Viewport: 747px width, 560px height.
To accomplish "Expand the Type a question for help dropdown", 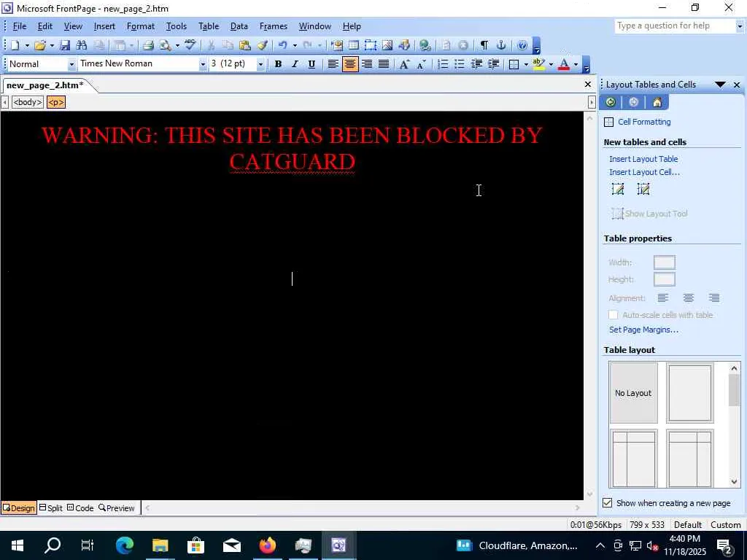I will coord(740,26).
